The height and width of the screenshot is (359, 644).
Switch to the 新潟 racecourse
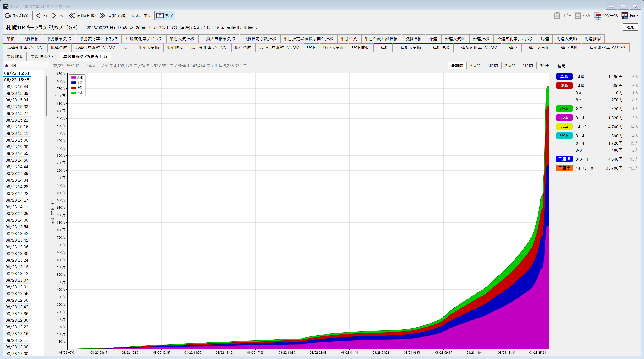pos(135,15)
